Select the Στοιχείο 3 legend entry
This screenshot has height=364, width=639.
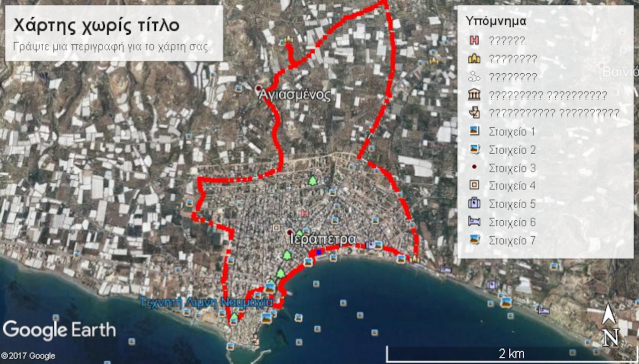(x=511, y=168)
